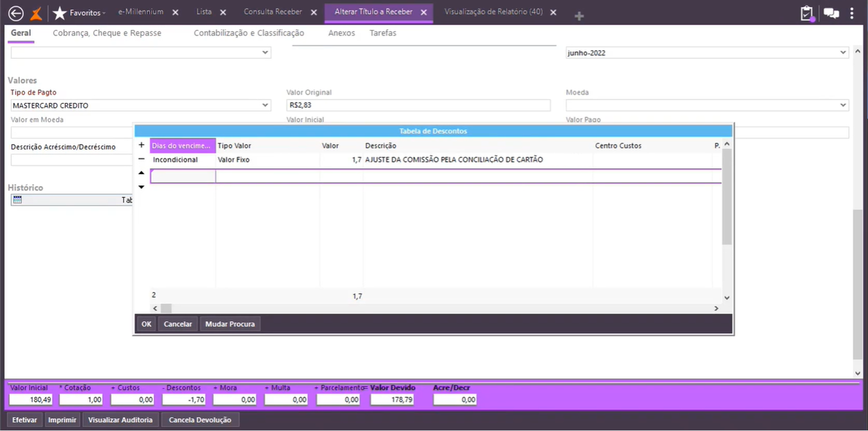Click the Descontos value field
This screenshot has width=868, height=431.
pyautogui.click(x=184, y=400)
